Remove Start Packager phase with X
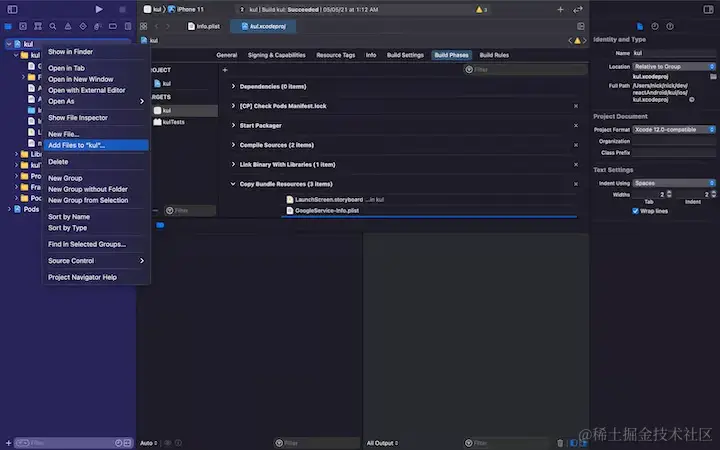Viewport: 720px width, 450px height. pos(576,125)
